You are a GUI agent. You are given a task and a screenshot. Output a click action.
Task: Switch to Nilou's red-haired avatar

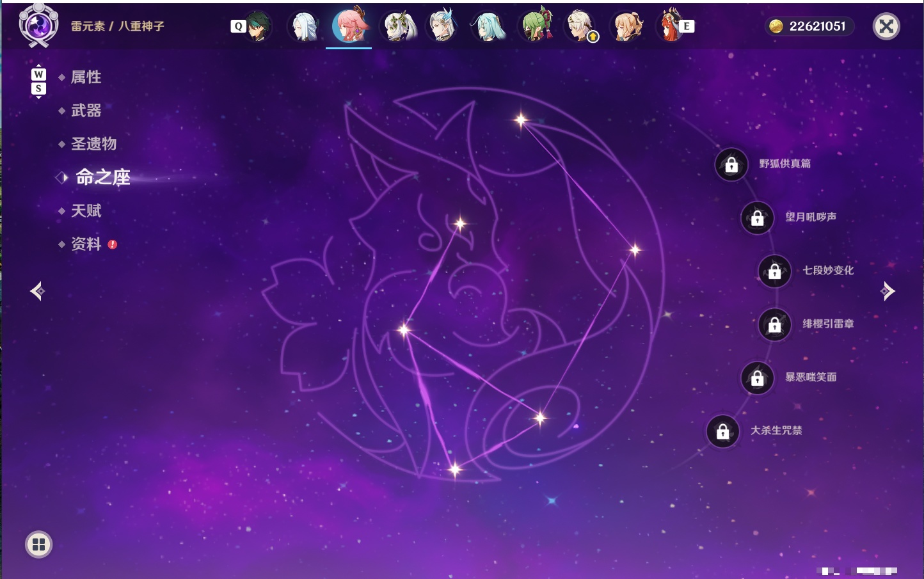click(669, 26)
